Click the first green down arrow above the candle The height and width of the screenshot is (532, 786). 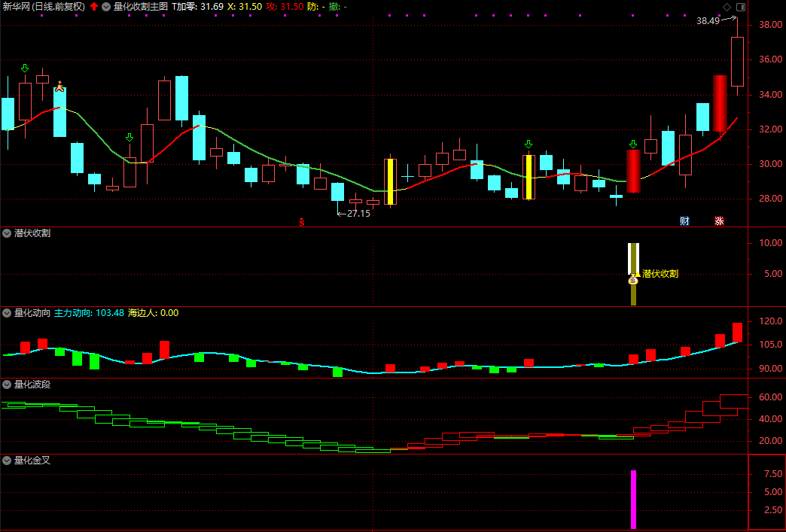(x=25, y=68)
